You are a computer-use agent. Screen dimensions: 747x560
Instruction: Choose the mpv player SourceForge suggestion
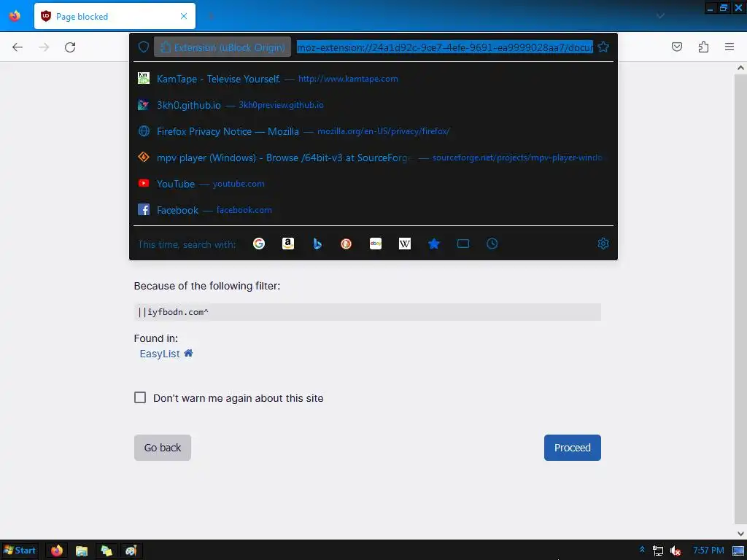pyautogui.click(x=373, y=157)
